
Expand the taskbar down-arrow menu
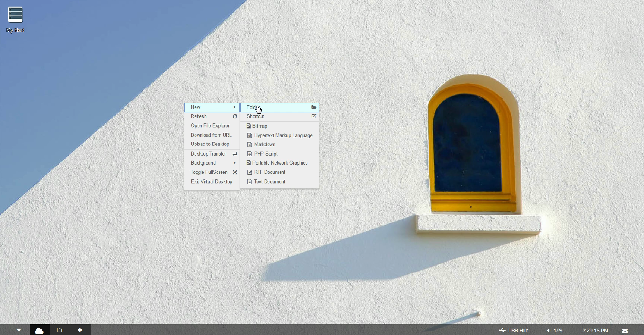point(19,330)
